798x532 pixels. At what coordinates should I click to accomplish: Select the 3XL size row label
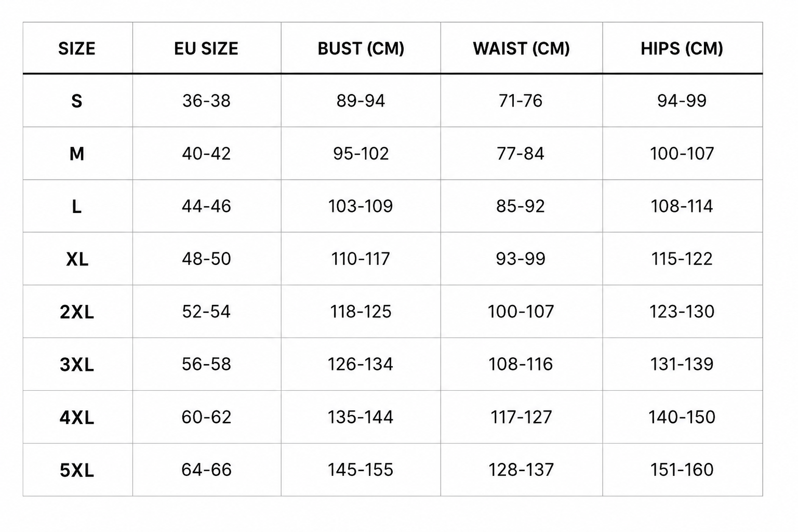click(77, 364)
